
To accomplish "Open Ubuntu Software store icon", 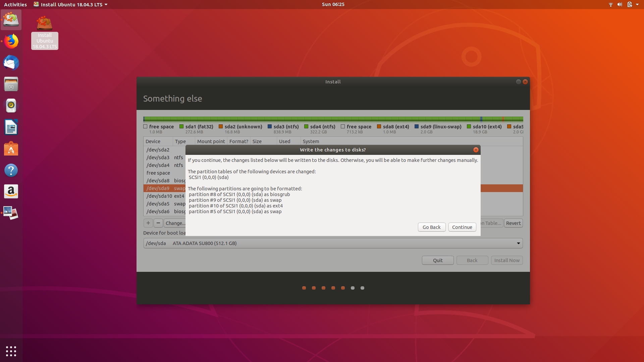I will click(x=11, y=149).
